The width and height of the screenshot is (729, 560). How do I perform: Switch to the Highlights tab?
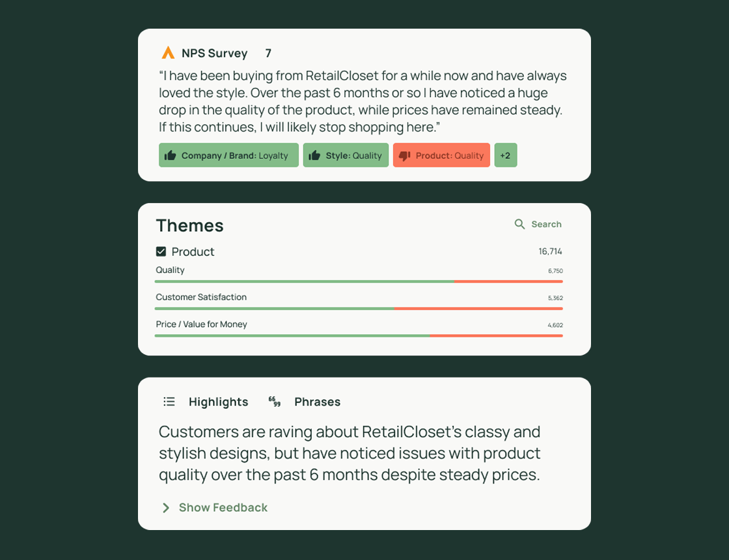pyautogui.click(x=219, y=402)
